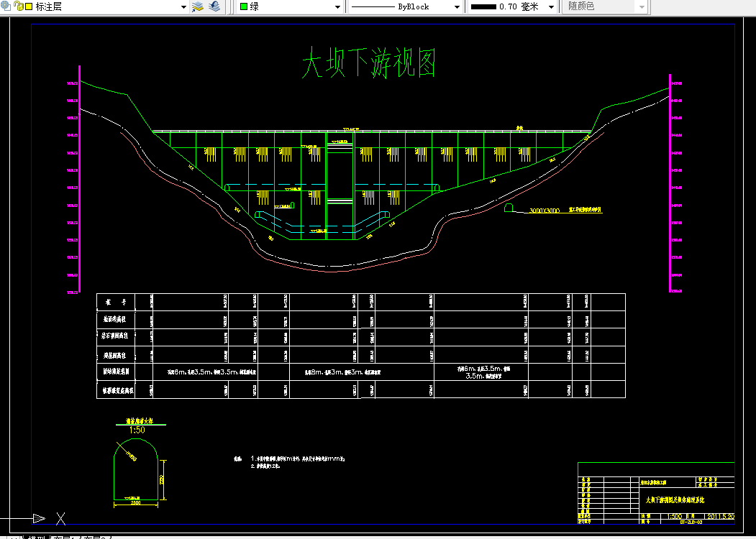Select the 1:50 scale text
The width and height of the screenshot is (756, 539).
click(137, 430)
